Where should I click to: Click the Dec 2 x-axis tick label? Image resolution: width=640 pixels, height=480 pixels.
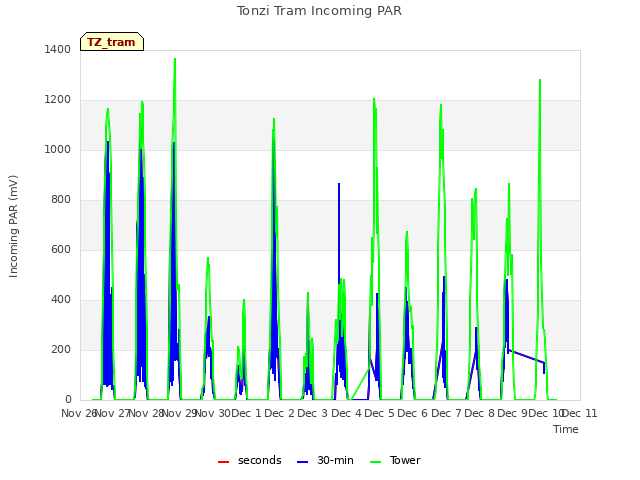tap(280, 413)
